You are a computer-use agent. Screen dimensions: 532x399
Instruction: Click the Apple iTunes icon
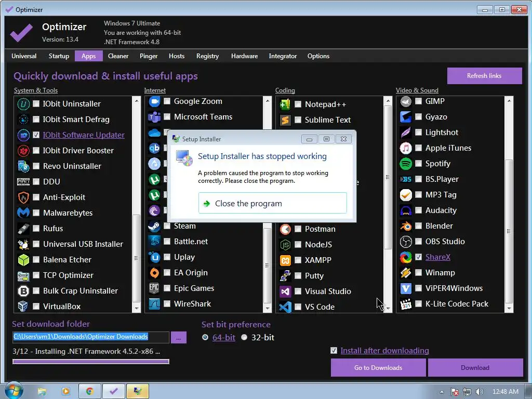(406, 148)
